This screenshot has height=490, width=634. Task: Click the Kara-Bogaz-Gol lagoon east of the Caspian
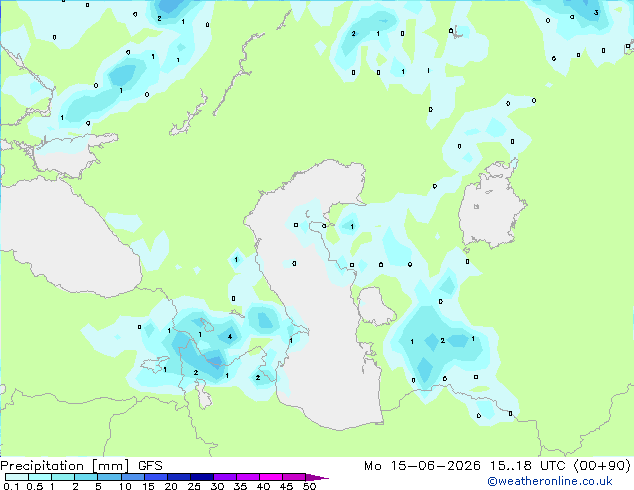coord(375,306)
